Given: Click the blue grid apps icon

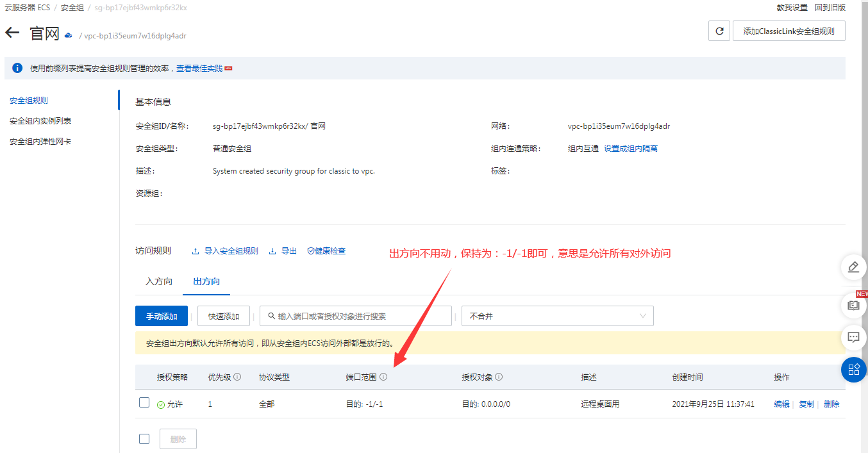Looking at the screenshot, I should [x=853, y=370].
